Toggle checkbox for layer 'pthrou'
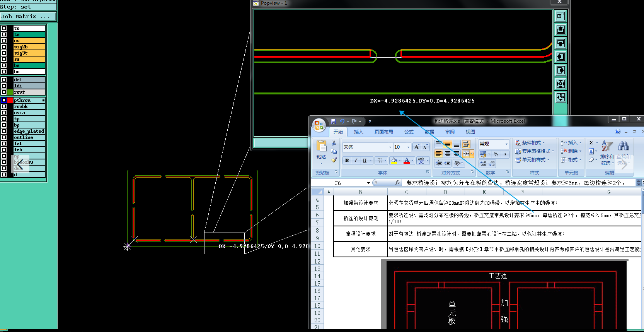This screenshot has height=332, width=644. click(4, 100)
